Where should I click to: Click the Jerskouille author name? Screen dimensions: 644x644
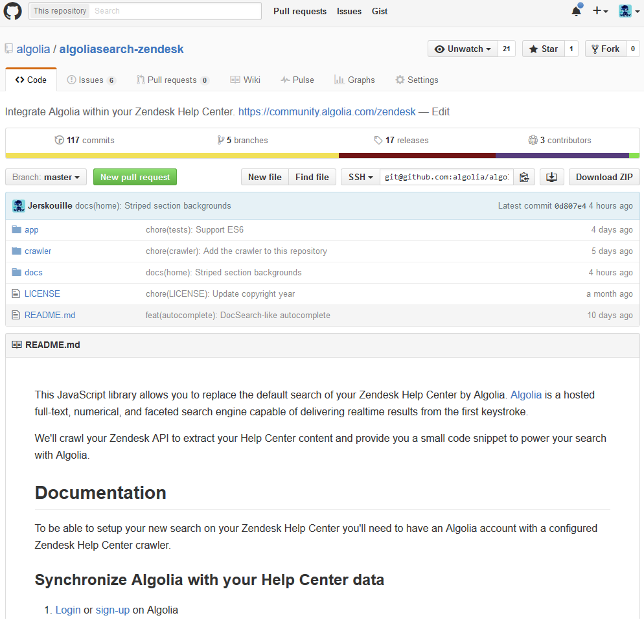(50, 206)
